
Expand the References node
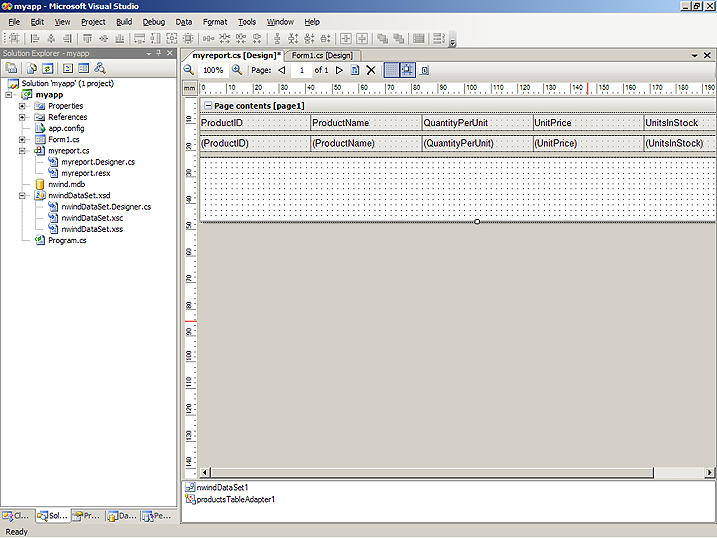21,117
